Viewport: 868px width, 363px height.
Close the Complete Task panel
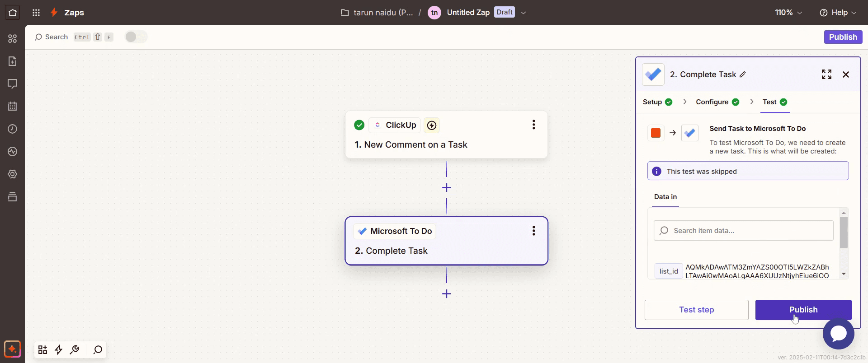click(x=846, y=74)
